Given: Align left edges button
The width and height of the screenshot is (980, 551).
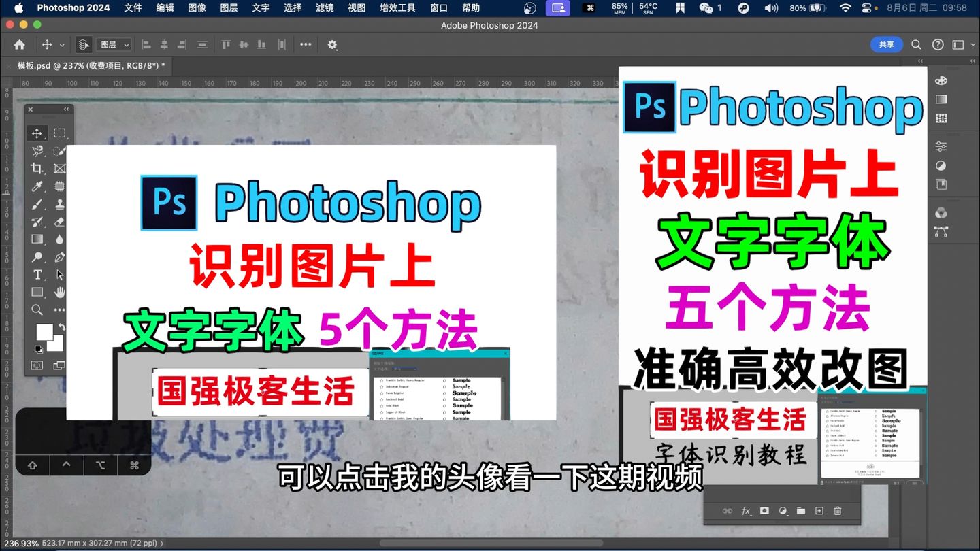Looking at the screenshot, I should (x=146, y=45).
